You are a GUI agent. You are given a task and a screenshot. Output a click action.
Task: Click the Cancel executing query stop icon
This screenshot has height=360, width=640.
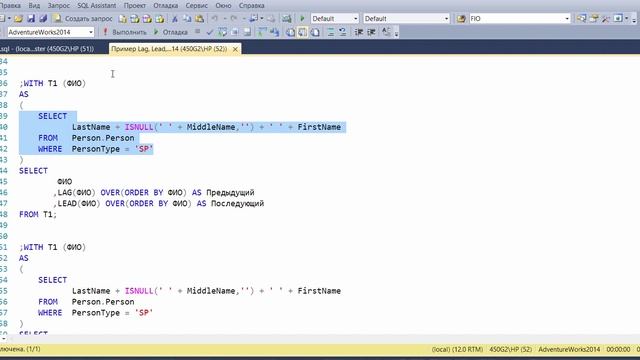[x=198, y=31]
